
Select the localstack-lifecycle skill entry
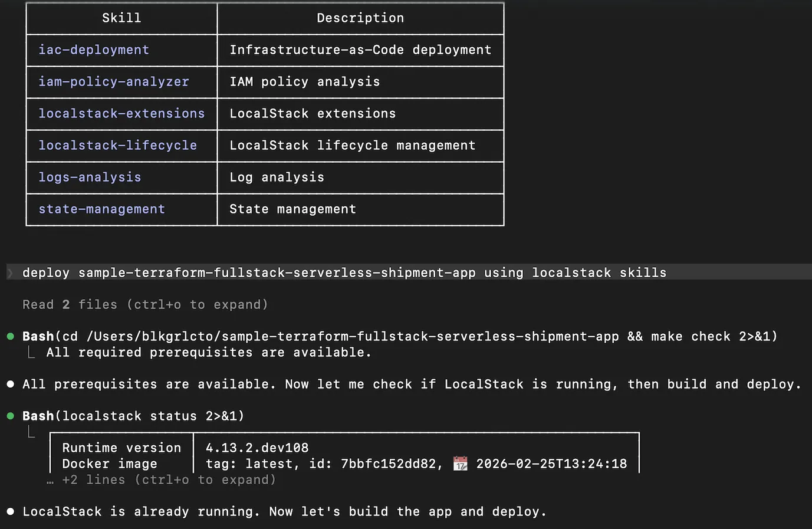pos(117,145)
